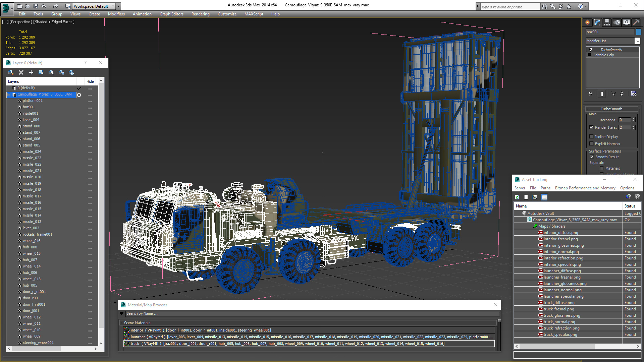Click Freeze All Layers snowflake icon
The height and width of the screenshot is (362, 644).
click(x=71, y=72)
